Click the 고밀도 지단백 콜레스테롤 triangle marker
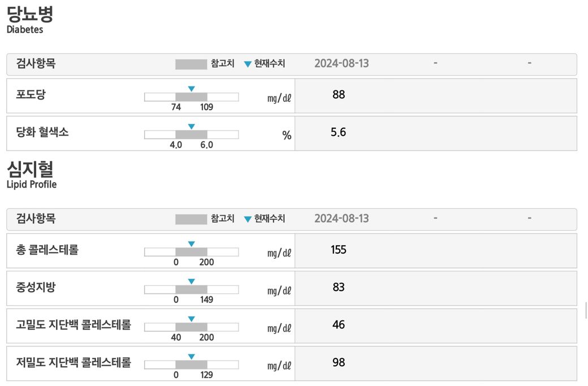Image resolution: width=588 pixels, height=386 pixels. click(191, 319)
